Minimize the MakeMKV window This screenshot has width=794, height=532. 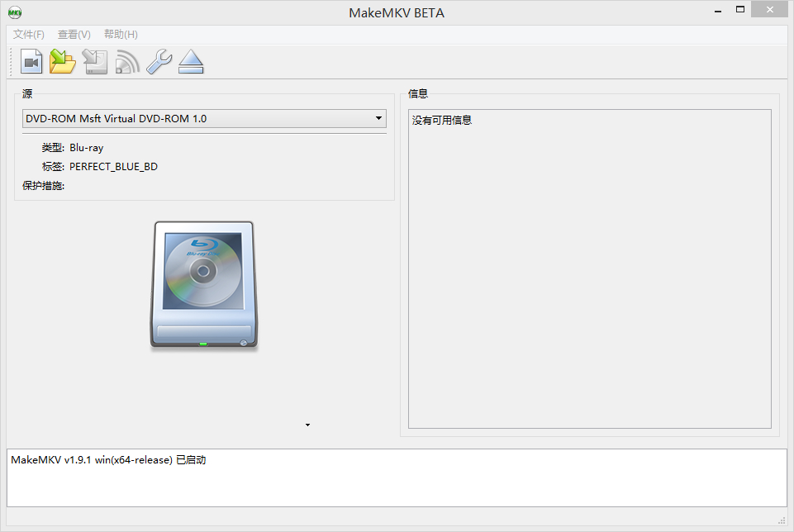click(716, 10)
